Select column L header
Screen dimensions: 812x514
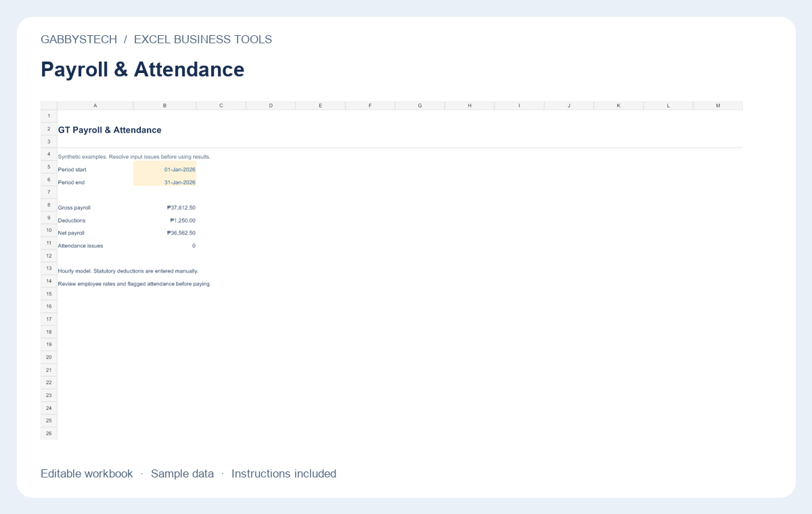coord(669,106)
